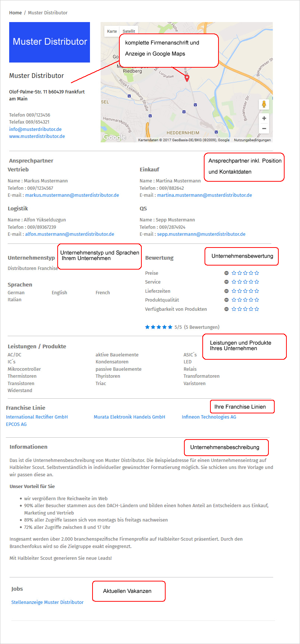Image resolution: width=300 pixels, height=644 pixels.
Task: Select the Karte map tab
Action: click(x=112, y=31)
